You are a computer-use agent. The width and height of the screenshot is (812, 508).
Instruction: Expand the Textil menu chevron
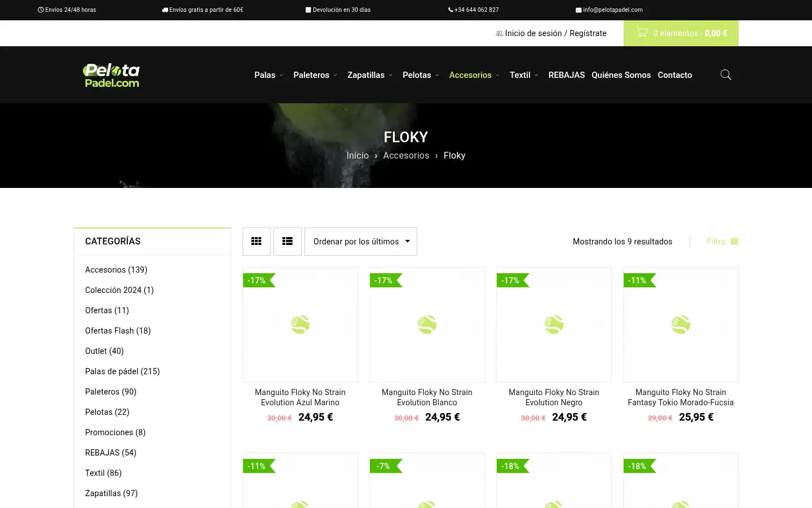coord(536,75)
